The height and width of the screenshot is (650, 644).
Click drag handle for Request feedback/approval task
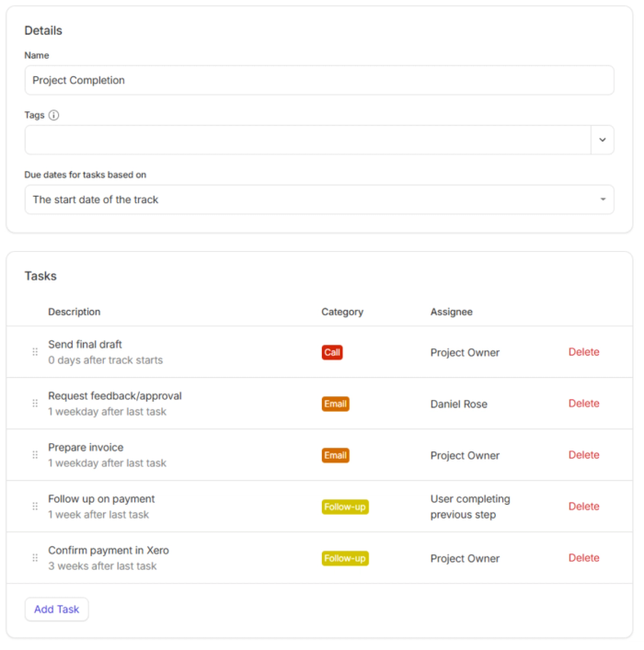(x=35, y=404)
